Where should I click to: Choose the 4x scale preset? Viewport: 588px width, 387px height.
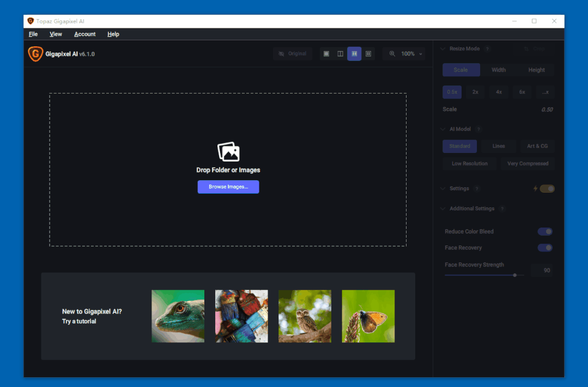[499, 92]
